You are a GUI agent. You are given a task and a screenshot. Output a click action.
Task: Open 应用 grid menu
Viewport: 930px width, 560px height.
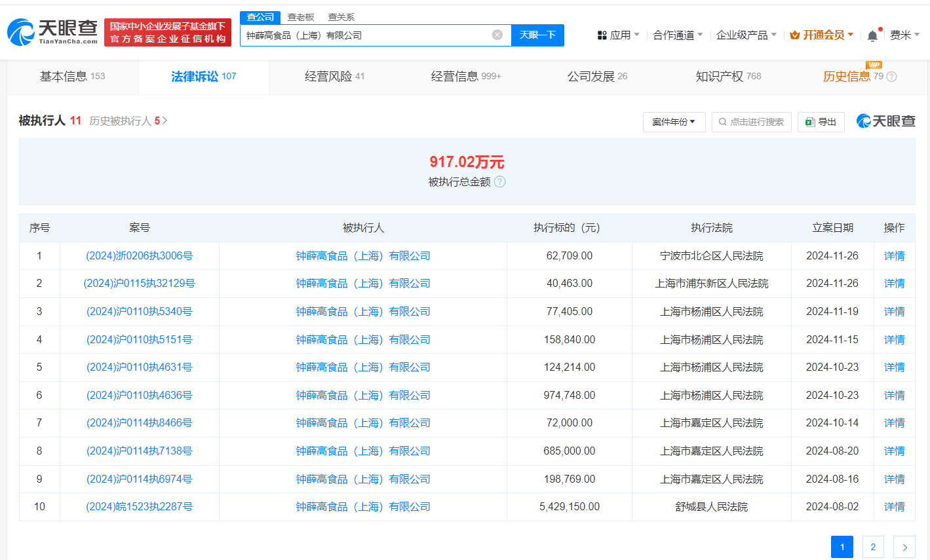click(617, 35)
